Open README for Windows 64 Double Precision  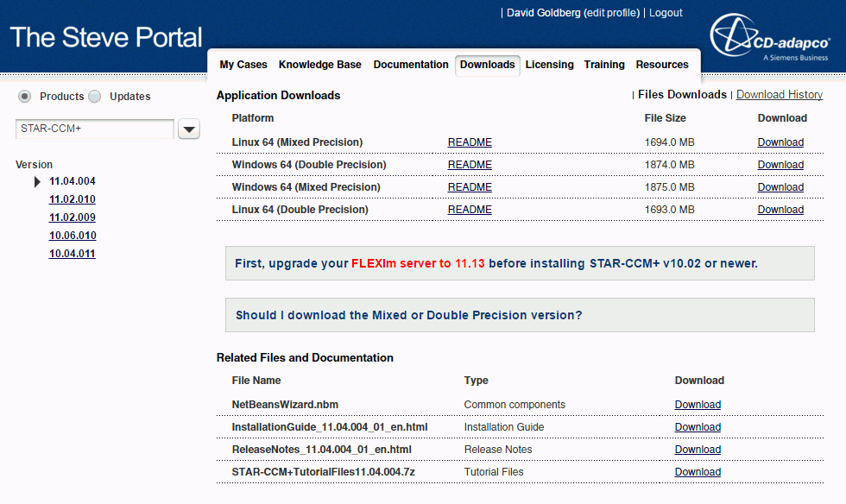470,165
